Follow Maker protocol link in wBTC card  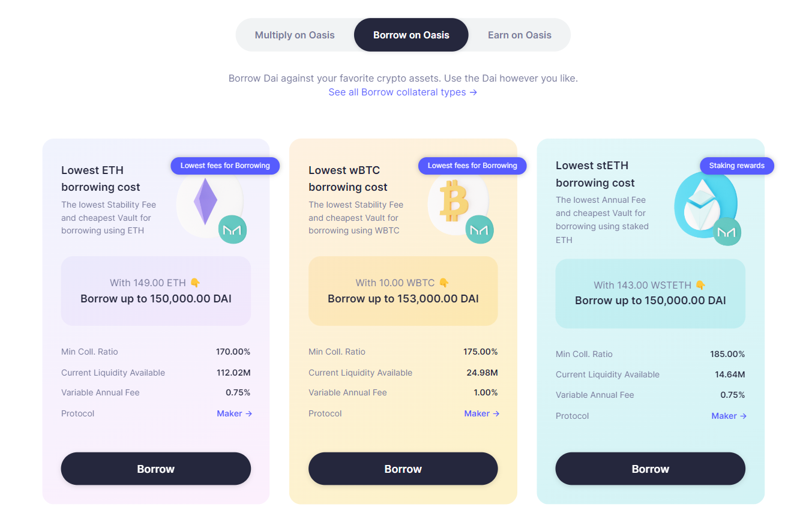(481, 413)
